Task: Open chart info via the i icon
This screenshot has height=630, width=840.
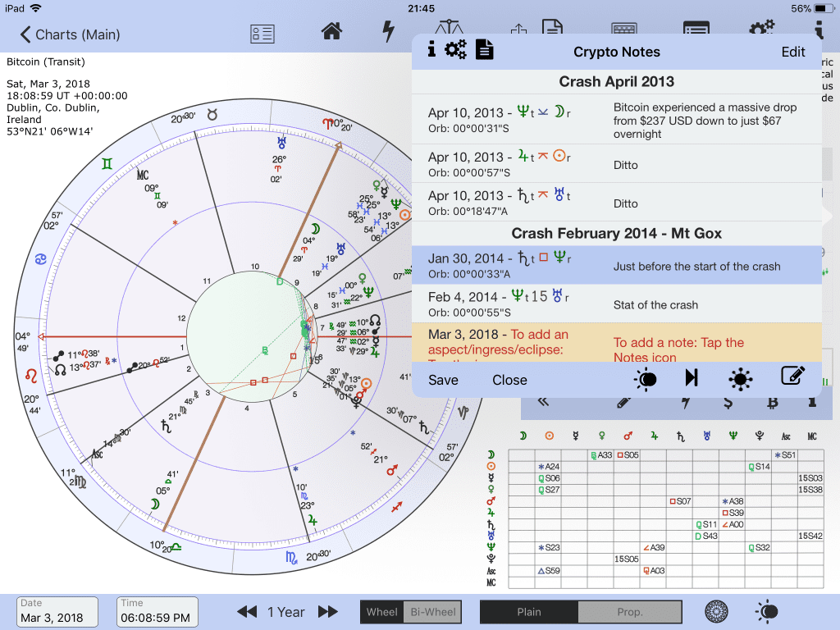Action: pyautogui.click(x=432, y=49)
